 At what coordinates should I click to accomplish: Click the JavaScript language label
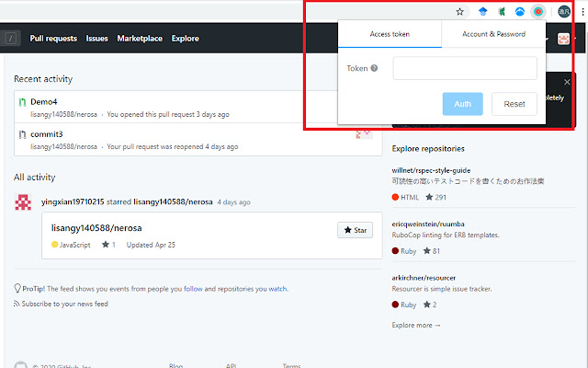tap(75, 245)
